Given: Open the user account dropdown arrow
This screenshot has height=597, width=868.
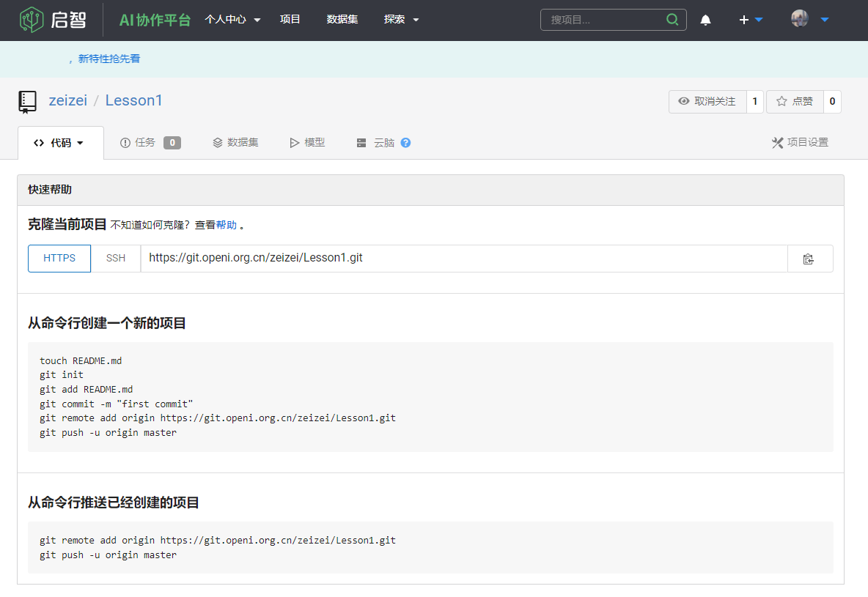Looking at the screenshot, I should tap(824, 20).
